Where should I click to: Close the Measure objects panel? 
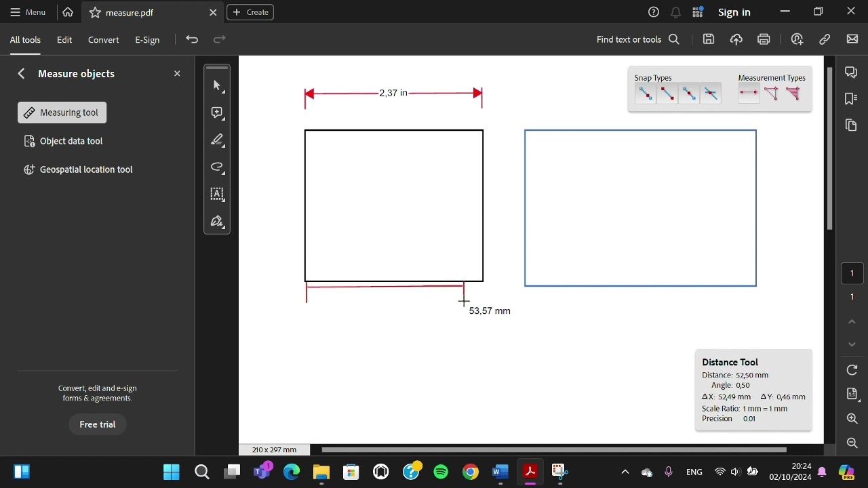coord(177,73)
